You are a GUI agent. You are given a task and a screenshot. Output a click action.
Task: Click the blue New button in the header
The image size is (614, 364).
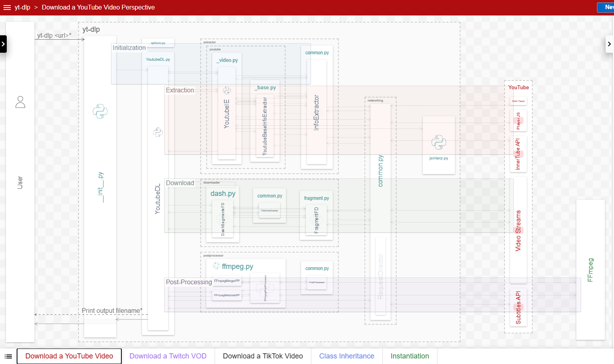606,7
